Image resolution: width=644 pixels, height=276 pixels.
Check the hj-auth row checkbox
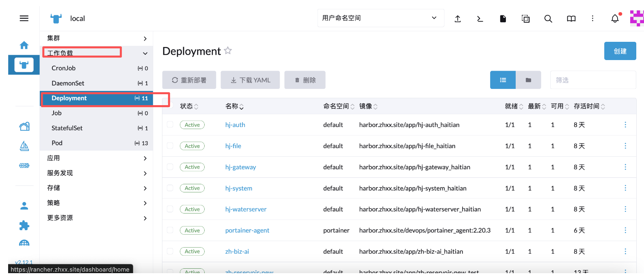(x=170, y=125)
